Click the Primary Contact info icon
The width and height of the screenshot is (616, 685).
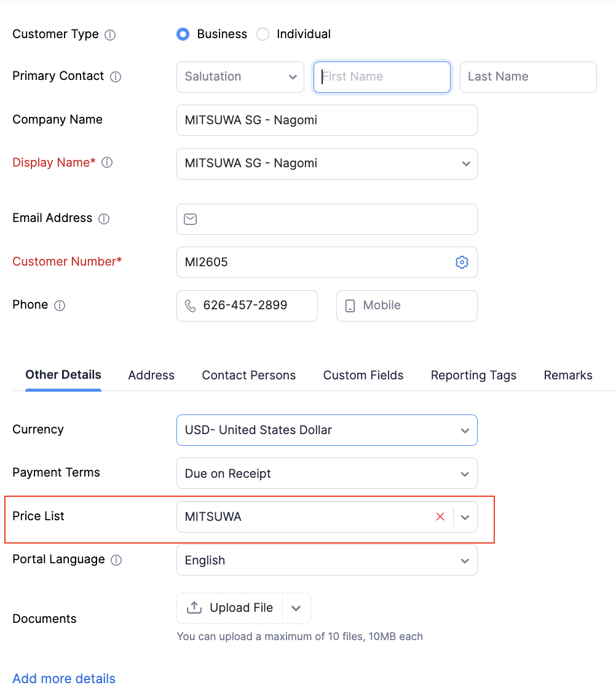116,77
